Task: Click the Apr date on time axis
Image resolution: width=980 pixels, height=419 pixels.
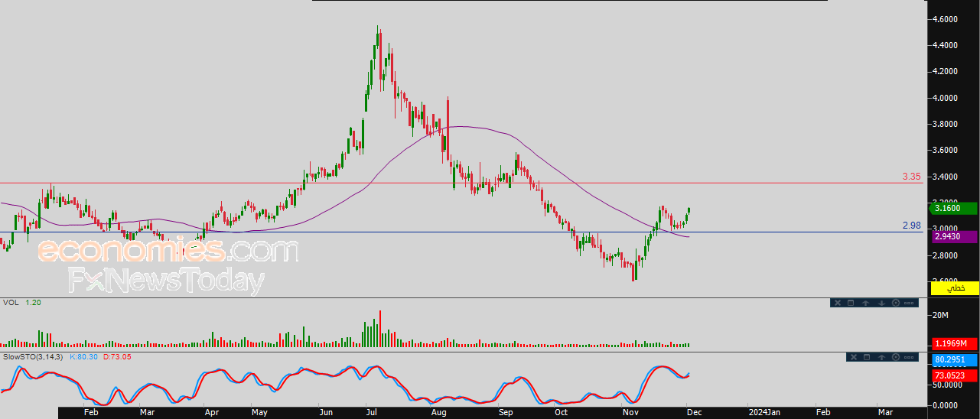Action: [x=212, y=412]
